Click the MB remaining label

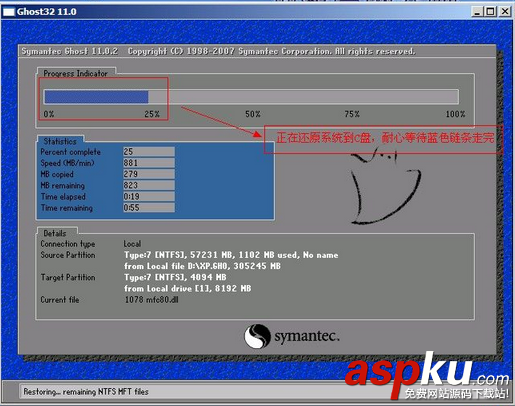click(x=63, y=186)
